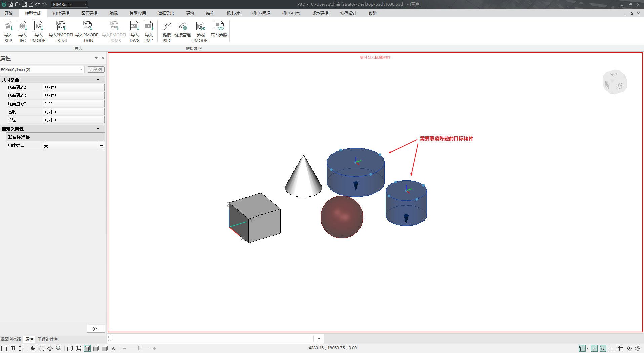Click the 底面圆心Z value field
Viewport: 644px width, 353px height.
[x=74, y=104]
